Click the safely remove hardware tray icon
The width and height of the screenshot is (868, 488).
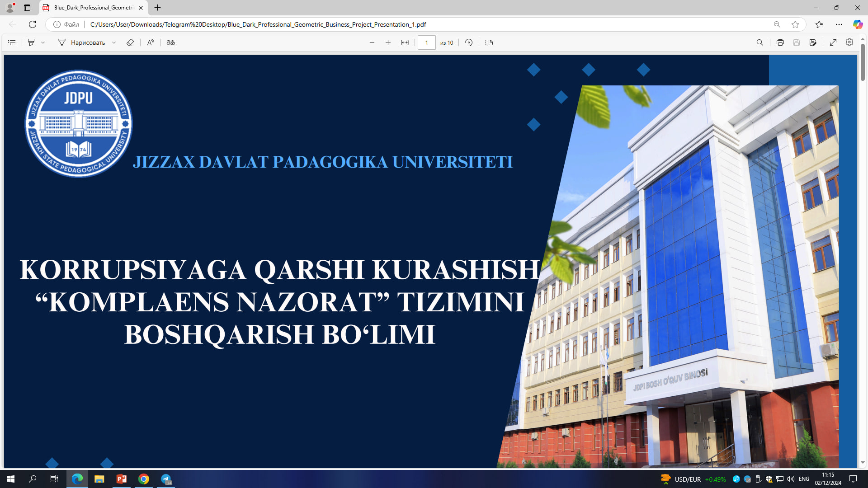758,479
